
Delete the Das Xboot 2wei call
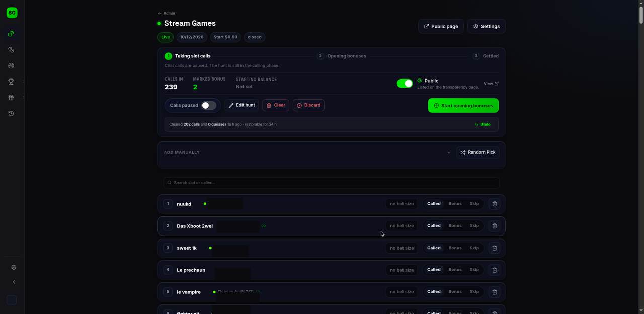pos(494,226)
